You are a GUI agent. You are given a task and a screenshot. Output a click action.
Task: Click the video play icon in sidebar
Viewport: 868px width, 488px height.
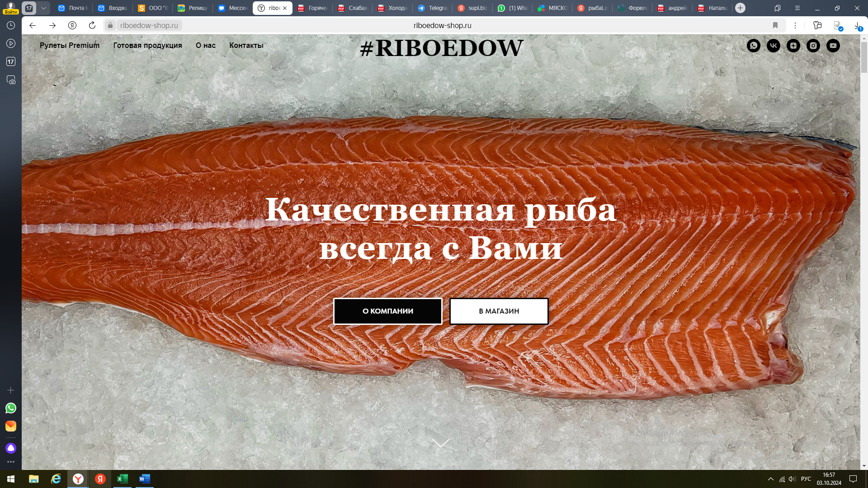(11, 43)
